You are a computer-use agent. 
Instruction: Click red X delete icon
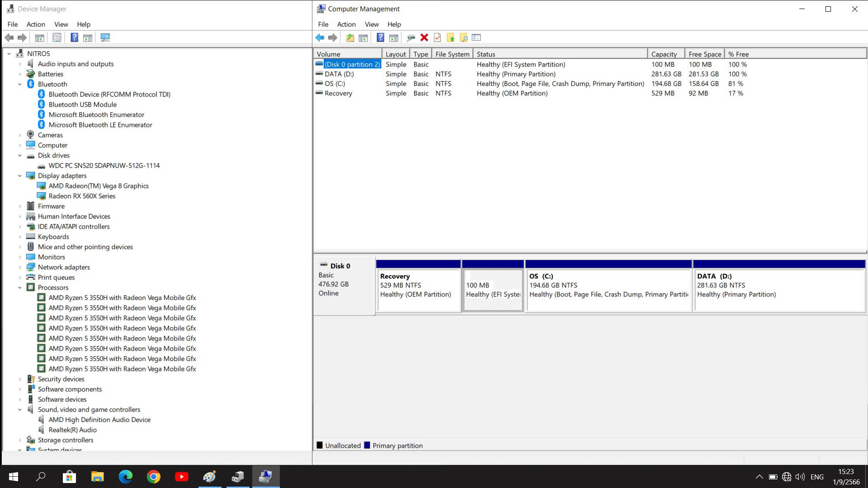pyautogui.click(x=424, y=38)
